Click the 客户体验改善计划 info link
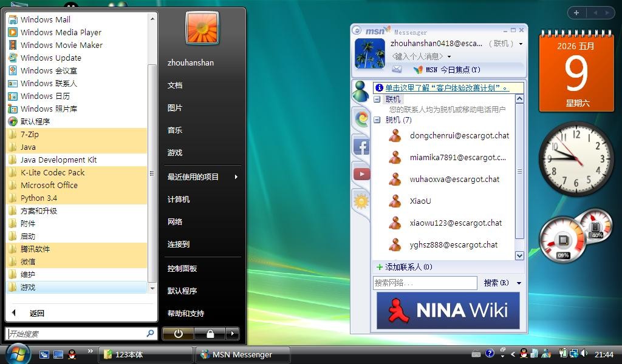The height and width of the screenshot is (364, 622). coord(446,87)
